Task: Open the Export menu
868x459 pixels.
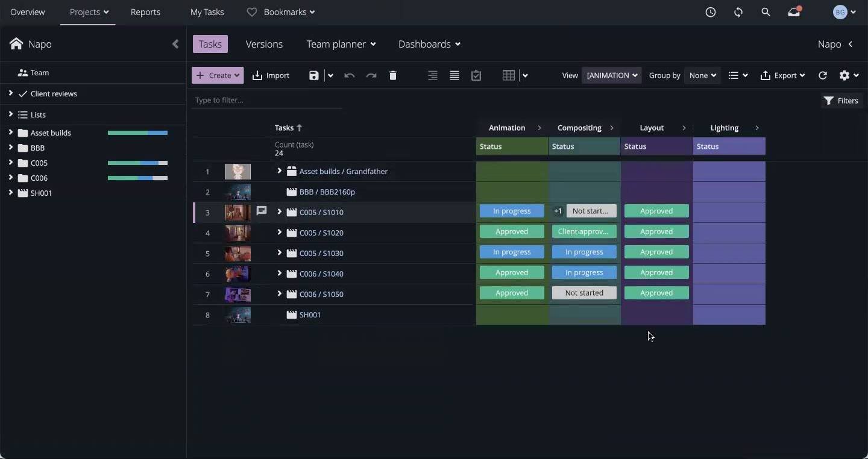Action: [782, 75]
